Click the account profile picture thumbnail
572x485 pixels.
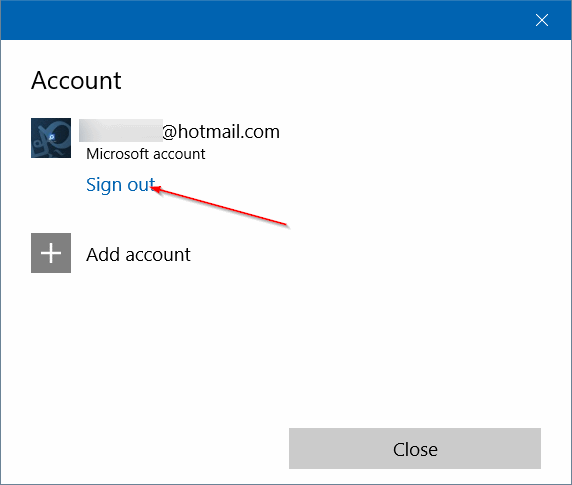point(51,138)
